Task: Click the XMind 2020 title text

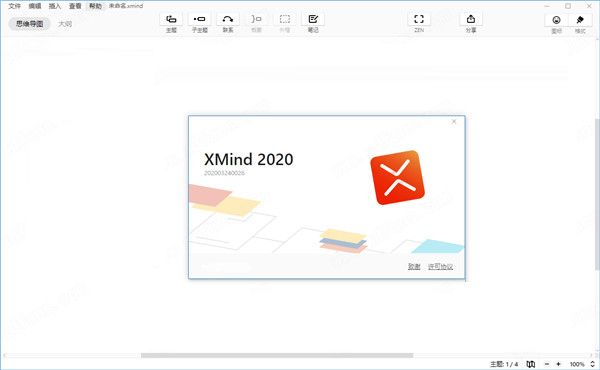Action: point(249,159)
